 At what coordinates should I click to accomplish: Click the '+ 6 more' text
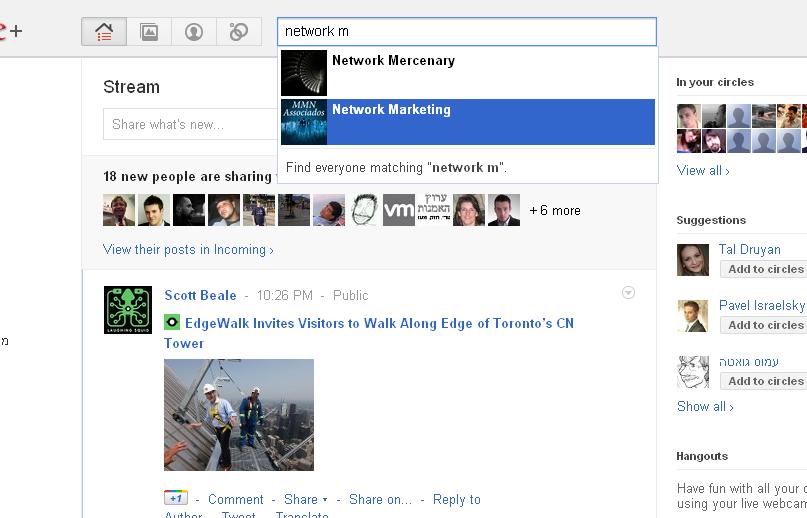pos(555,211)
